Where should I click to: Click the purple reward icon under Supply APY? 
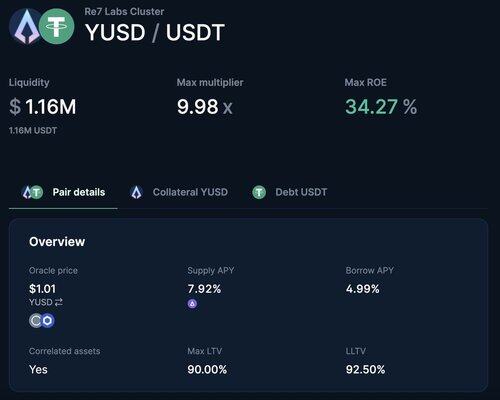(x=192, y=304)
